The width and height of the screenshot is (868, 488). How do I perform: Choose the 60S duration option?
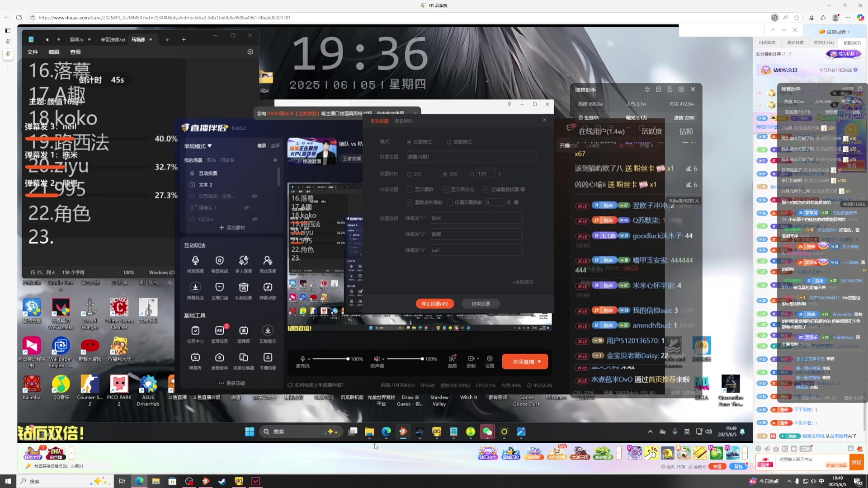[x=445, y=174]
